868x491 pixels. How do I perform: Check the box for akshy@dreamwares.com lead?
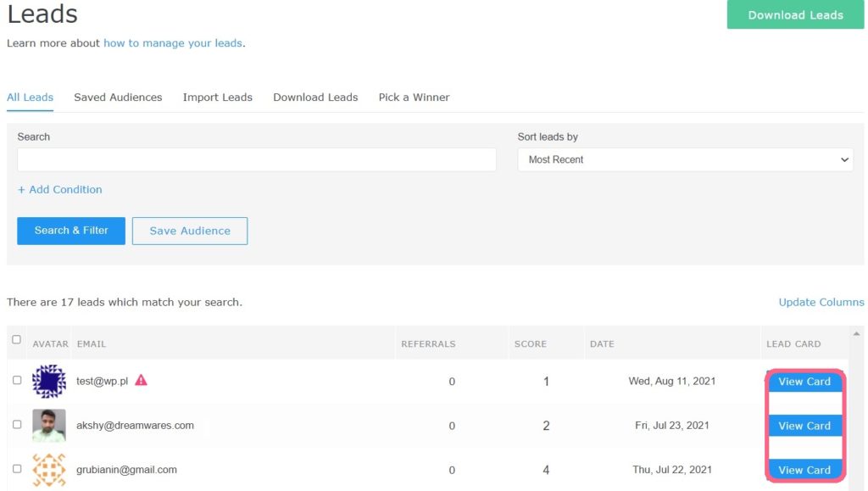coord(17,425)
